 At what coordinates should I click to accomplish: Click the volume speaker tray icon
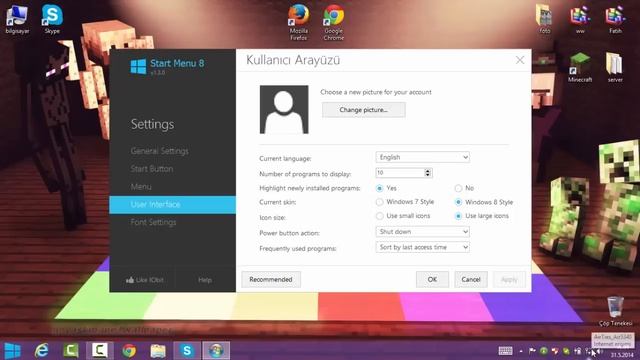600,351
